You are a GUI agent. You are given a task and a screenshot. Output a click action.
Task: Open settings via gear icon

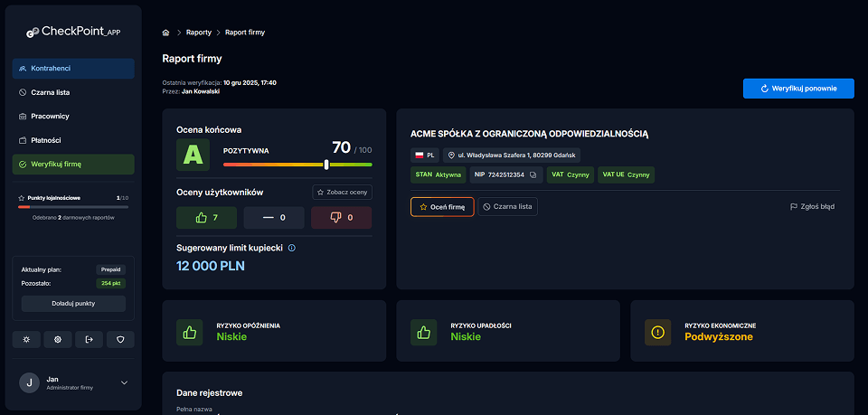58,340
